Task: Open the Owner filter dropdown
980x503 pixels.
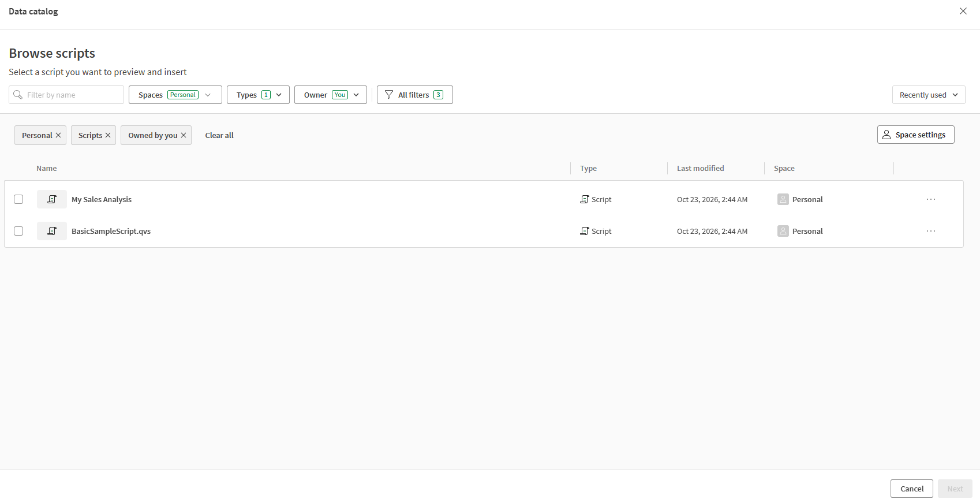Action: (x=331, y=95)
